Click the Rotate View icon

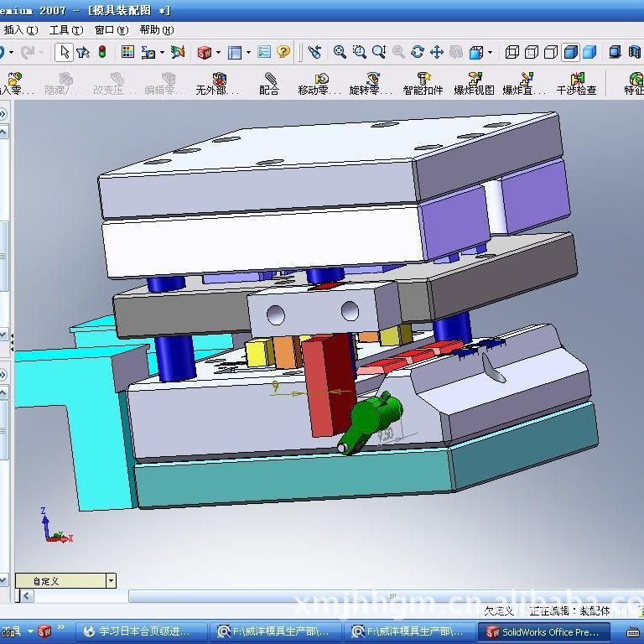pyautogui.click(x=417, y=52)
